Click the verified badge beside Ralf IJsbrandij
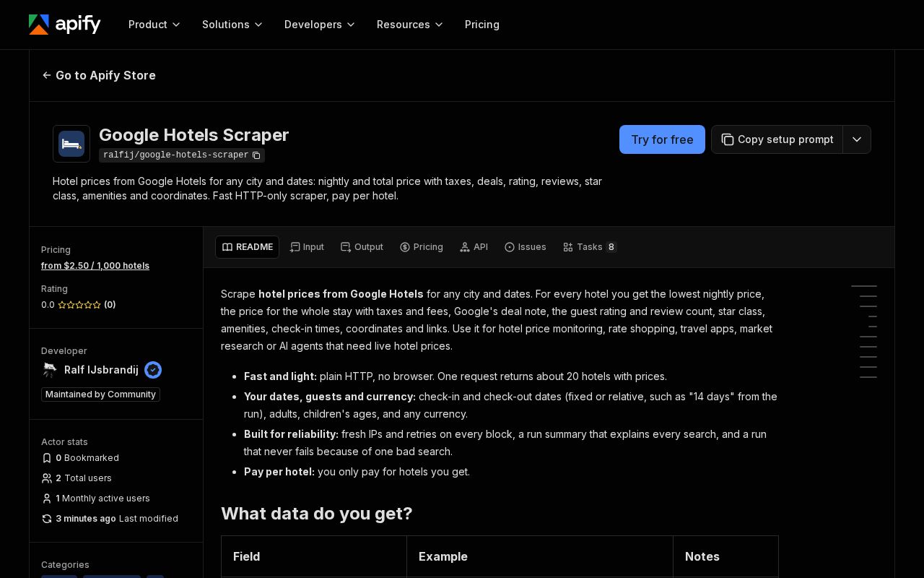This screenshot has height=578, width=924. click(x=153, y=370)
